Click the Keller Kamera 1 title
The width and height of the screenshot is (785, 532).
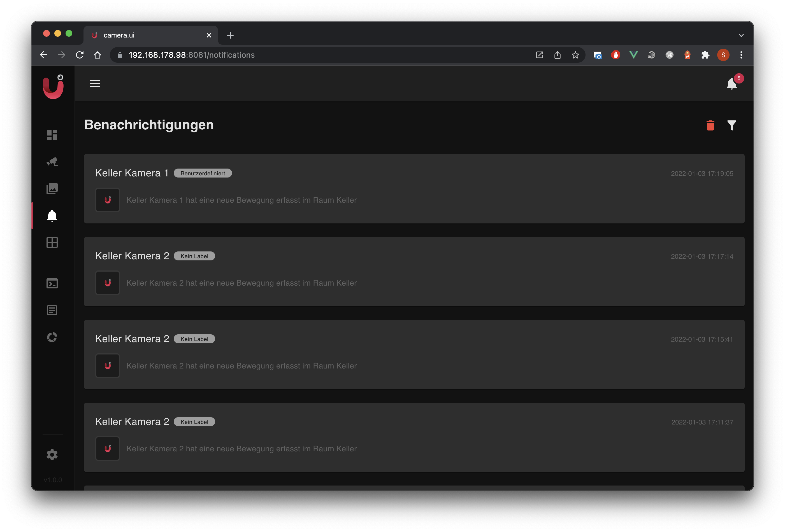click(132, 173)
